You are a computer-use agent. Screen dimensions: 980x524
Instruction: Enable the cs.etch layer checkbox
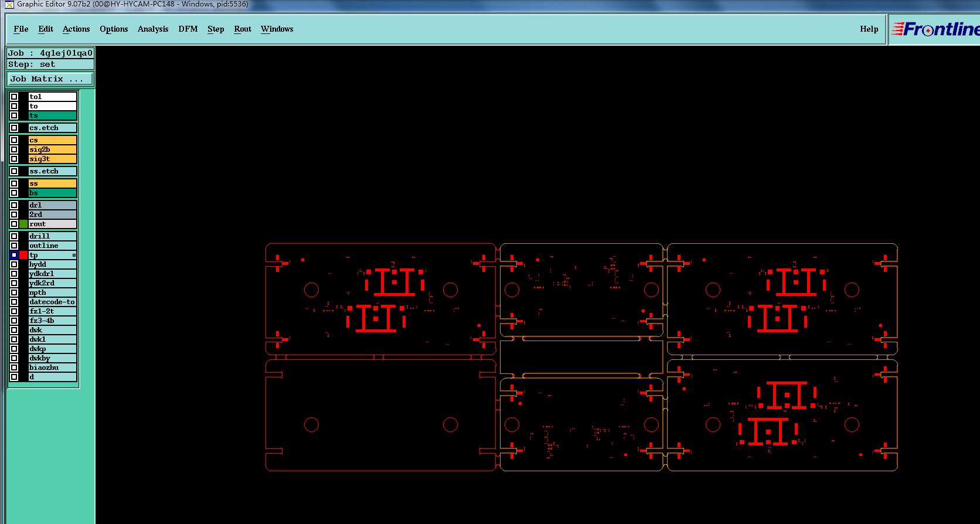click(x=14, y=128)
